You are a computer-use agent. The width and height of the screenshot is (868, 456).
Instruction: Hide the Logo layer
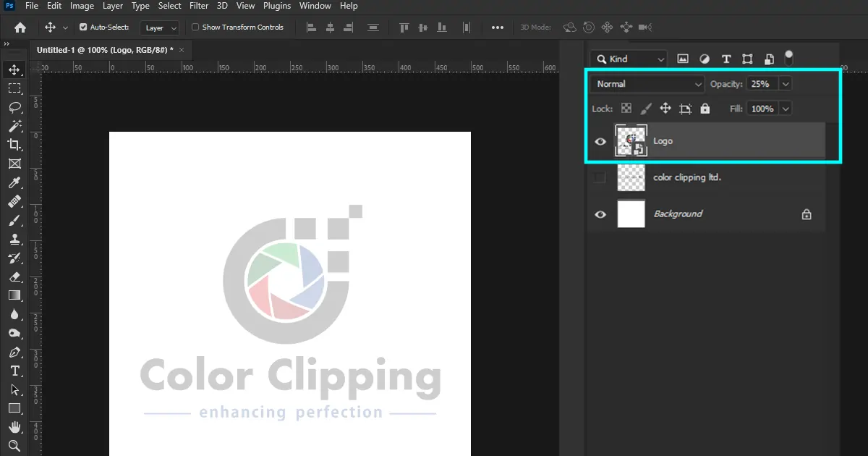(600, 141)
